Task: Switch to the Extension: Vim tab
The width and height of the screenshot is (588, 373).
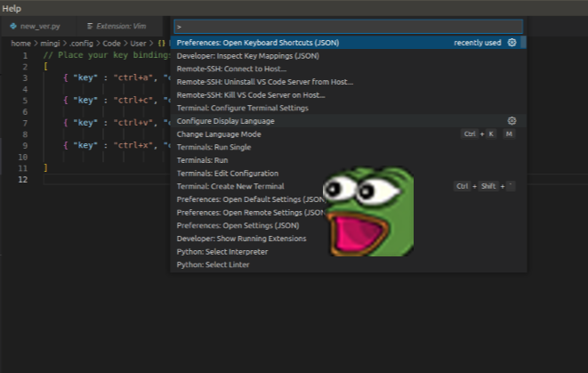Action: tap(119, 27)
